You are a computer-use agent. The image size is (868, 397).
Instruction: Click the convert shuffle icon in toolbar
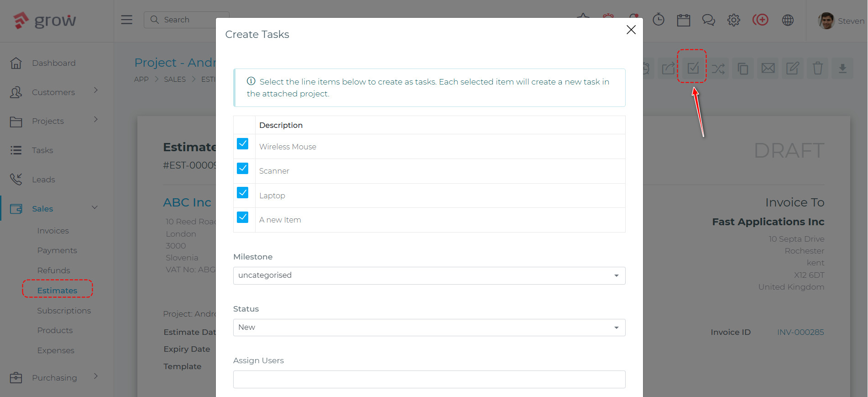click(718, 69)
